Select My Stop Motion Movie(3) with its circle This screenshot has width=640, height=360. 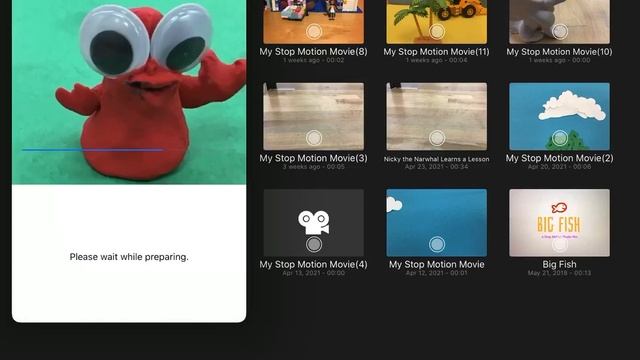click(314, 138)
